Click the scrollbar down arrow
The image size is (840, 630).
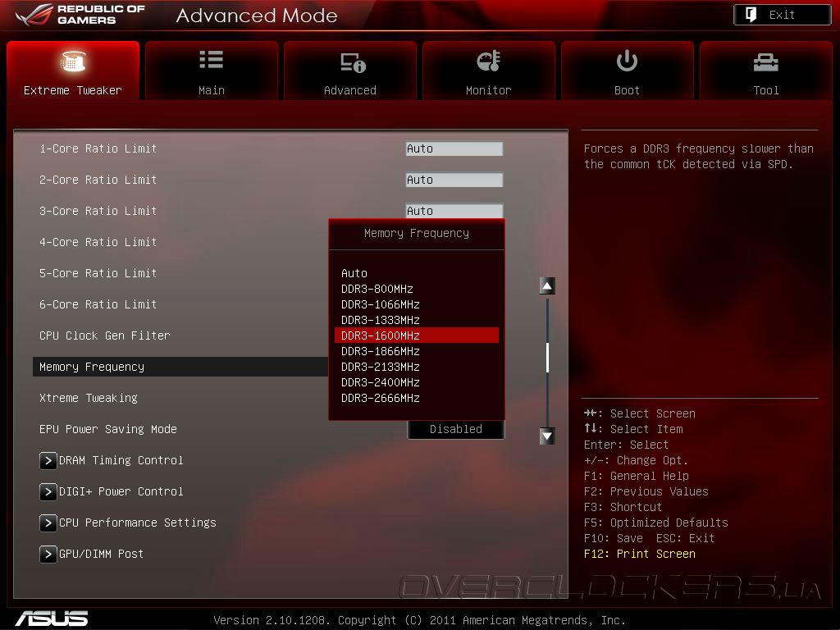(547, 436)
